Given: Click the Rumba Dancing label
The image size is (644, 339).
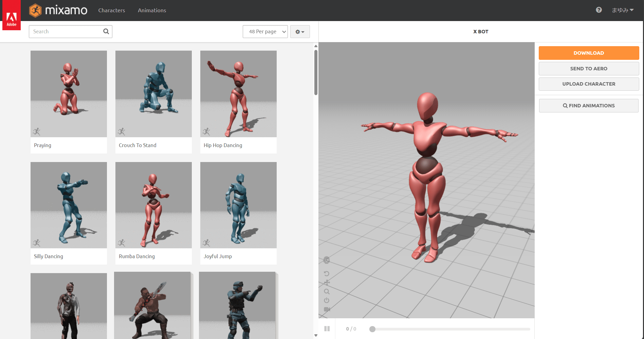Looking at the screenshot, I should point(137,256).
